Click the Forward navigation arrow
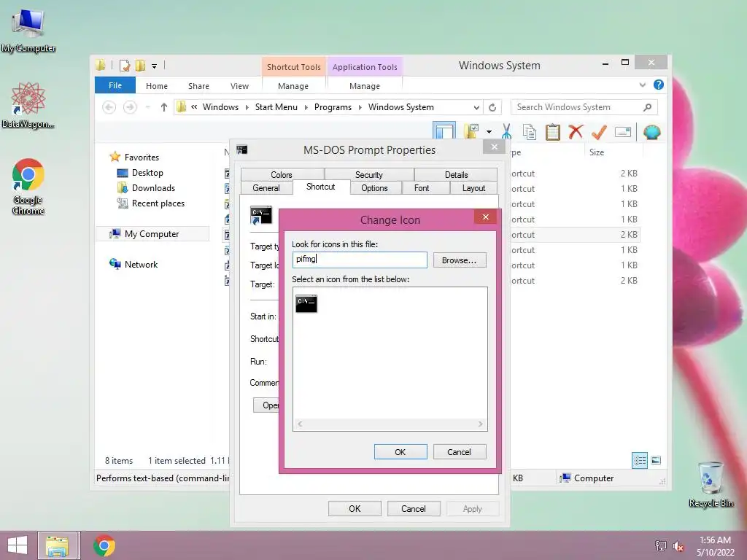The image size is (747, 560). click(130, 107)
